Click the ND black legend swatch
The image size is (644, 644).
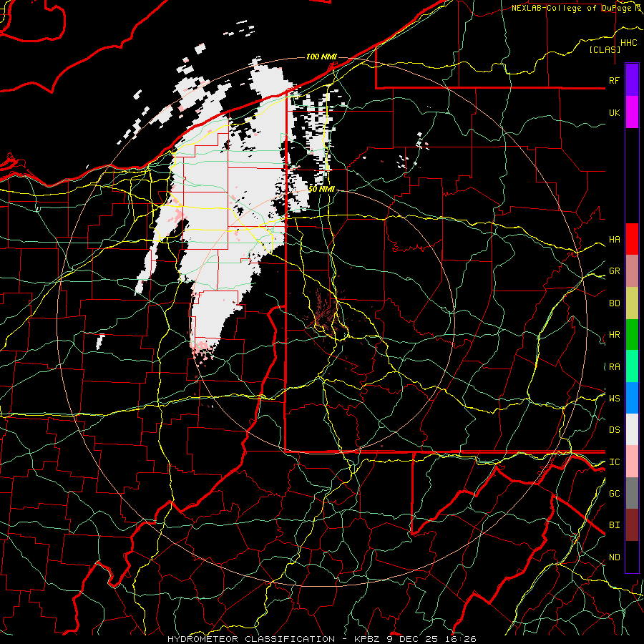[x=632, y=557]
